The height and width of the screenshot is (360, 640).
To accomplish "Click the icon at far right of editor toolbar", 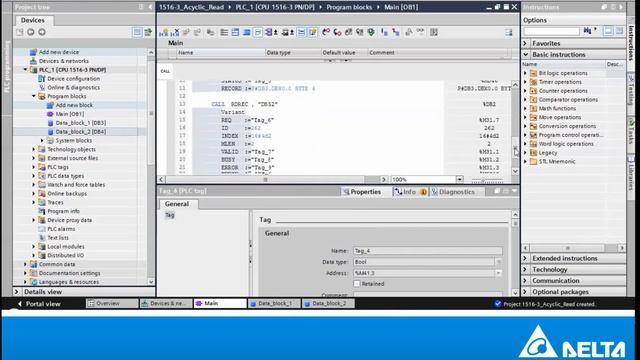I will [x=509, y=32].
